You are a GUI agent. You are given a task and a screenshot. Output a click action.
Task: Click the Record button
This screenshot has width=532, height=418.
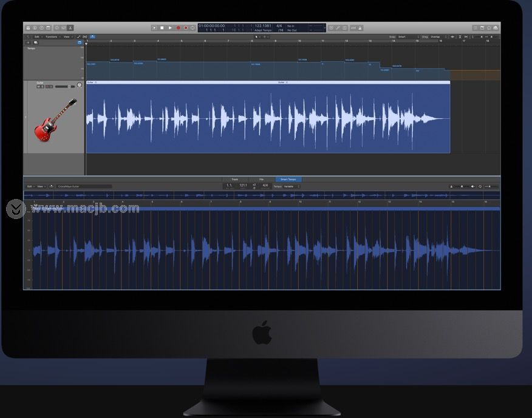point(178,28)
